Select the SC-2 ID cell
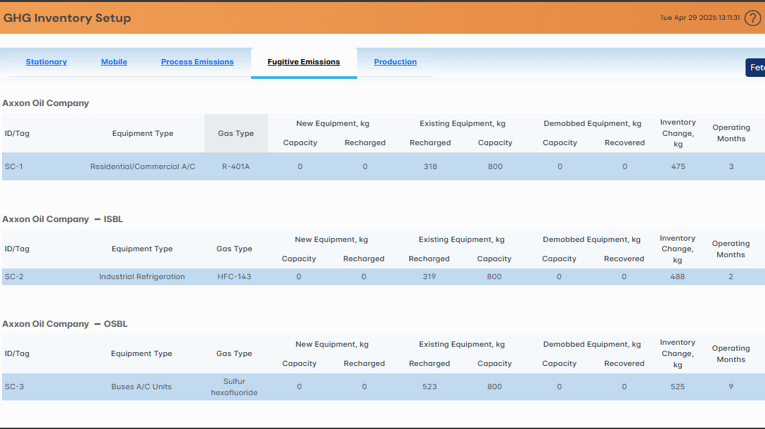The image size is (765, 429). click(x=14, y=277)
